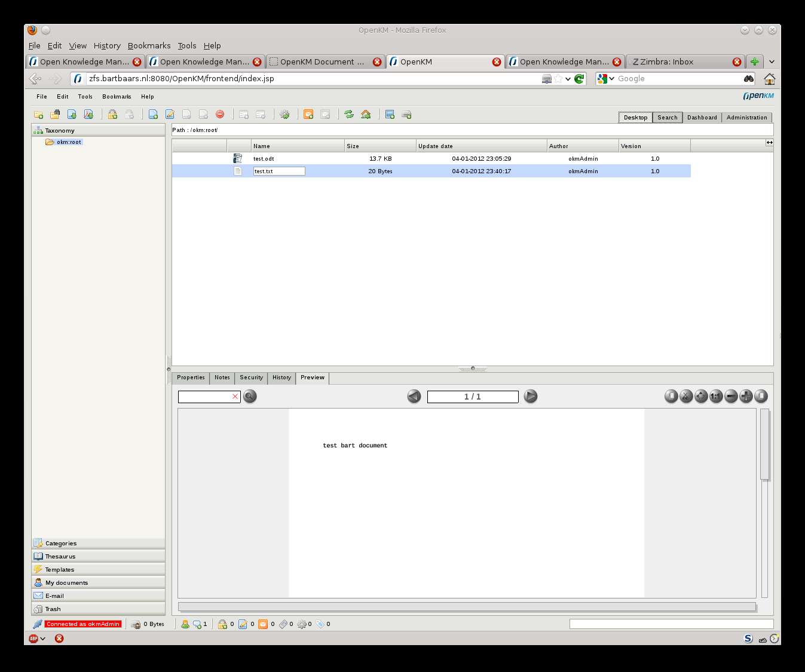
Task: Click the Download Document icon
Action: click(x=72, y=114)
